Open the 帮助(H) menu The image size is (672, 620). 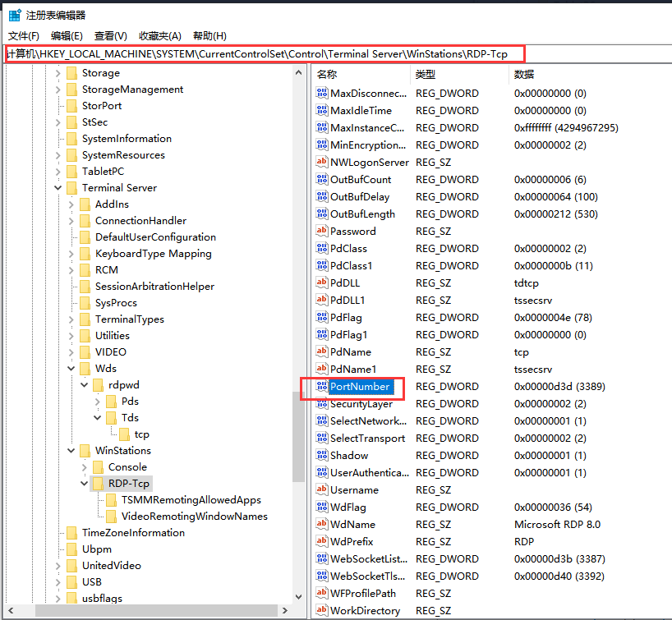pyautogui.click(x=209, y=36)
